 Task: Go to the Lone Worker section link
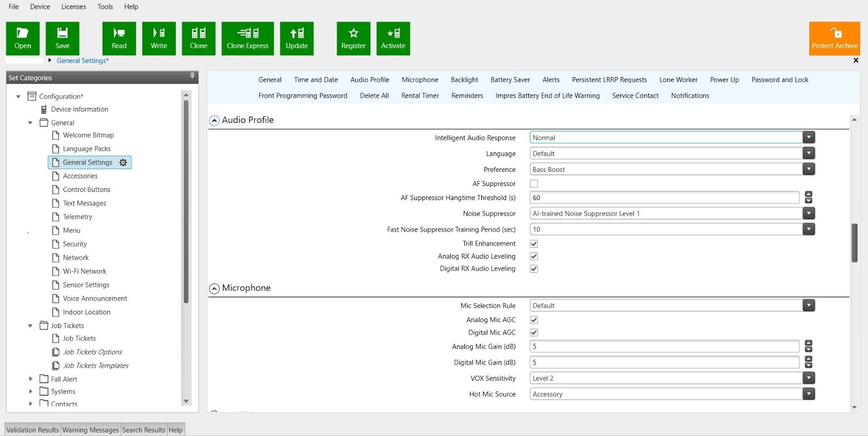click(678, 80)
